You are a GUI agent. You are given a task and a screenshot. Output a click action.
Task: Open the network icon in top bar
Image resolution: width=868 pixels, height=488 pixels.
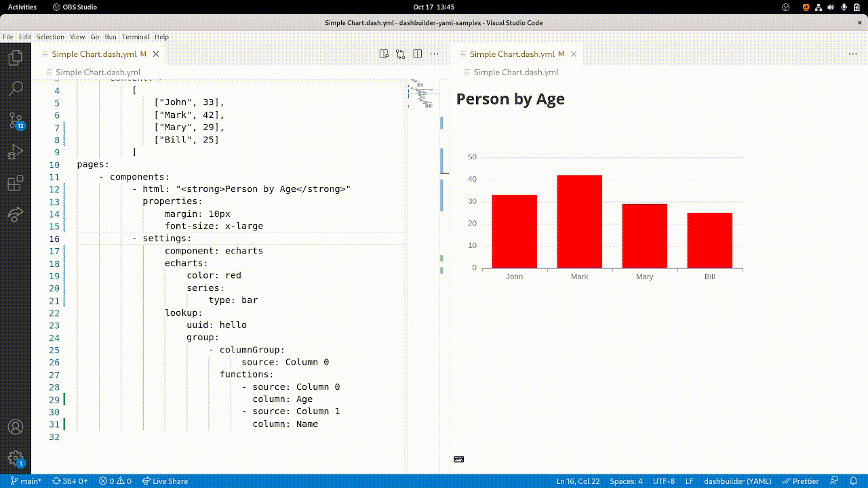[x=819, y=7]
